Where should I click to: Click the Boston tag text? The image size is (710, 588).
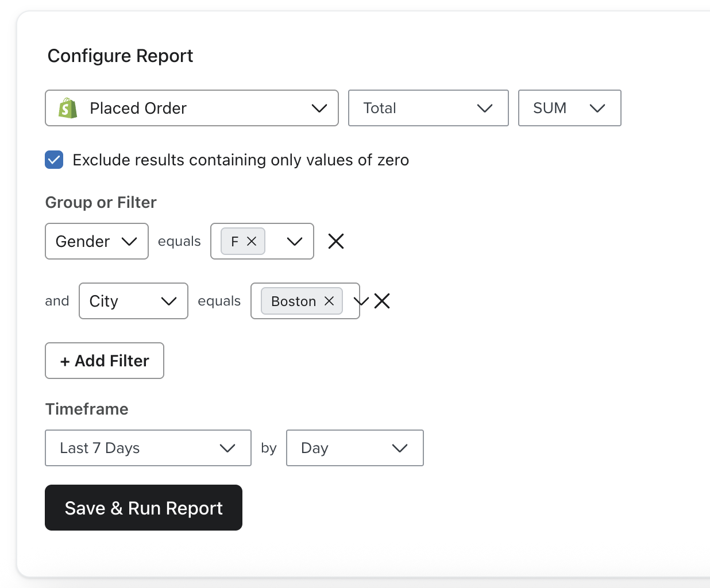(x=293, y=301)
